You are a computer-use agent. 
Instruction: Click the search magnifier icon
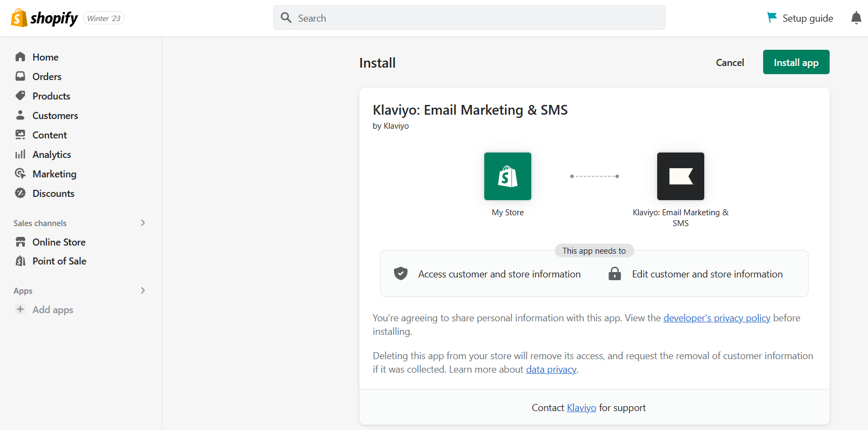[286, 18]
